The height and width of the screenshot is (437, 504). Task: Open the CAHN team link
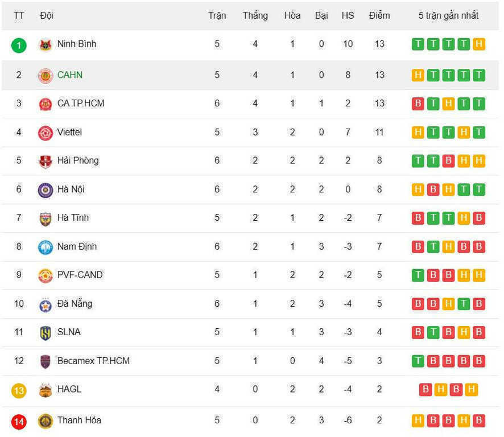pos(70,75)
